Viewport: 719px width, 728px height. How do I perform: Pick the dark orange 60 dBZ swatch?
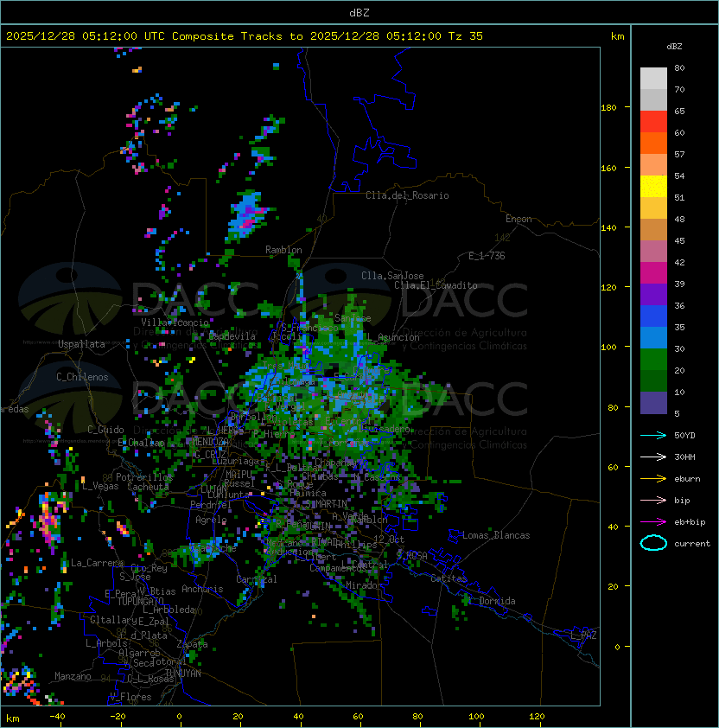click(x=653, y=143)
